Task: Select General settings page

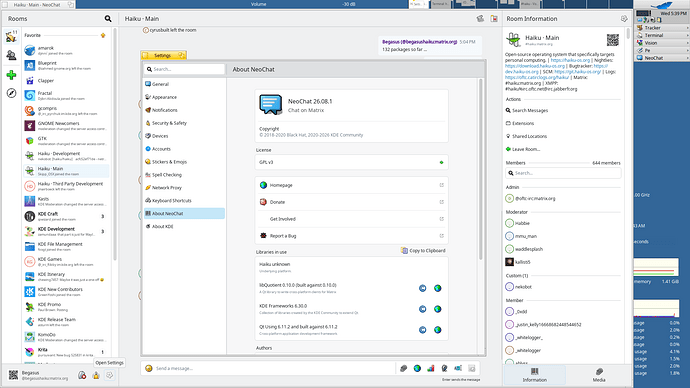Action: pyautogui.click(x=184, y=84)
